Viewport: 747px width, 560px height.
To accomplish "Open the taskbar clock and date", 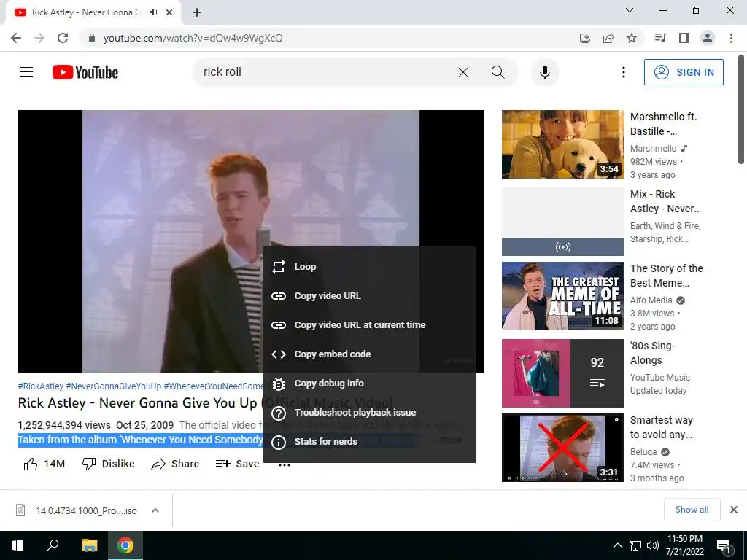I will (x=684, y=545).
